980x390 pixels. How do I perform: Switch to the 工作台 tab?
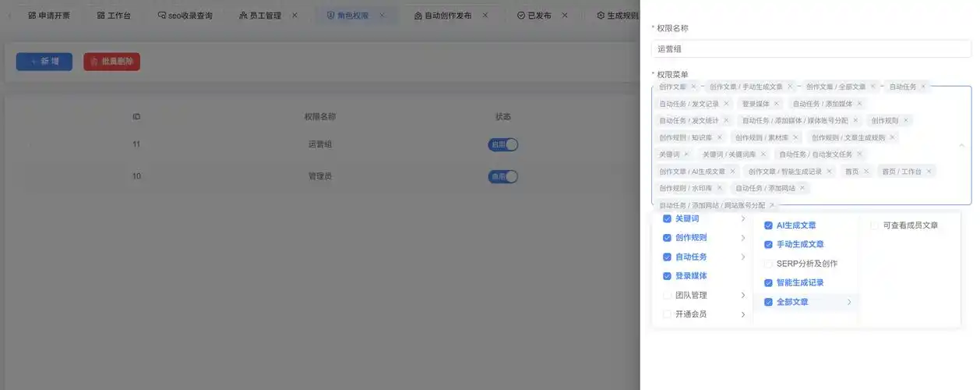coord(114,15)
